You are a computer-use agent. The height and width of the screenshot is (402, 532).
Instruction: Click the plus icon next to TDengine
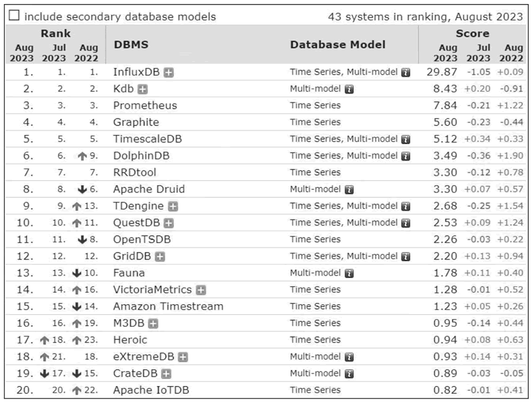pyautogui.click(x=173, y=206)
